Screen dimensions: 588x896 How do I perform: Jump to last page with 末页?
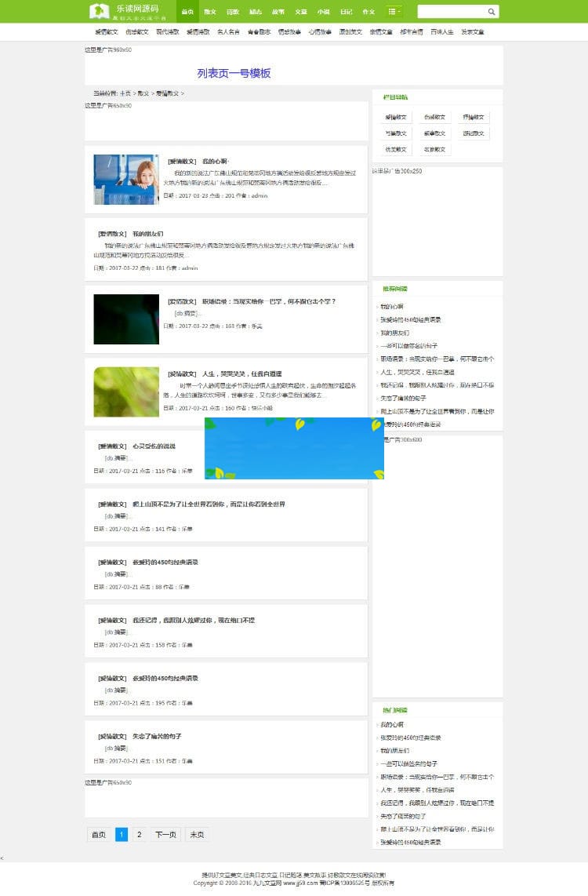tap(197, 835)
